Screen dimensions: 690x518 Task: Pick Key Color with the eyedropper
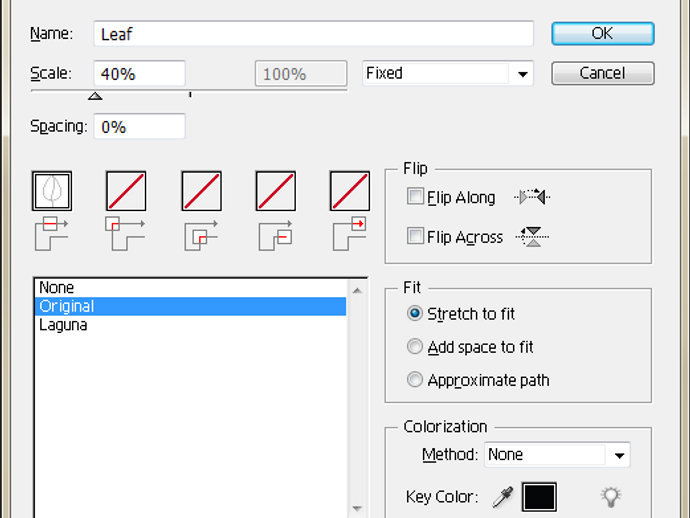(x=503, y=497)
